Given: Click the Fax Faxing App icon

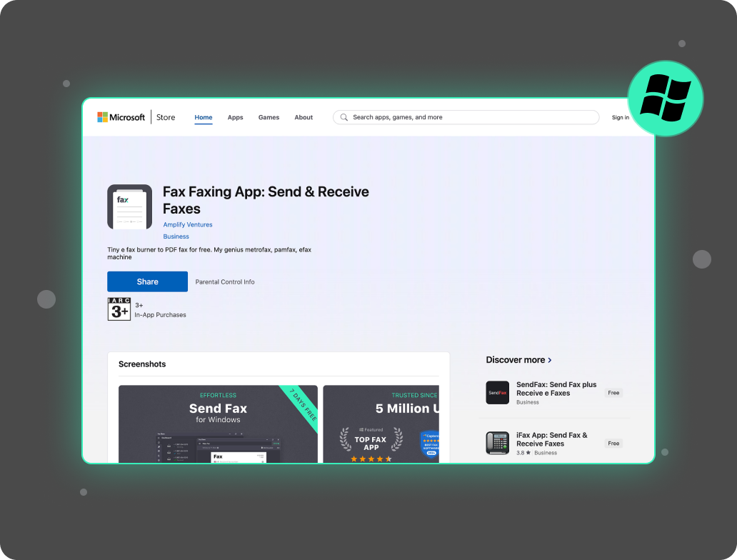Looking at the screenshot, I should pyautogui.click(x=130, y=207).
